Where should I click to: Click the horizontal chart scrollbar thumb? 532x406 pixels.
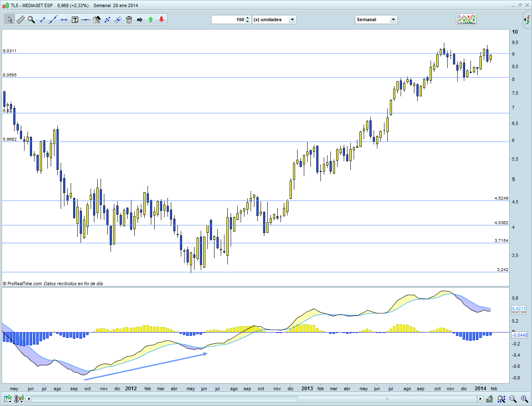pos(387,399)
